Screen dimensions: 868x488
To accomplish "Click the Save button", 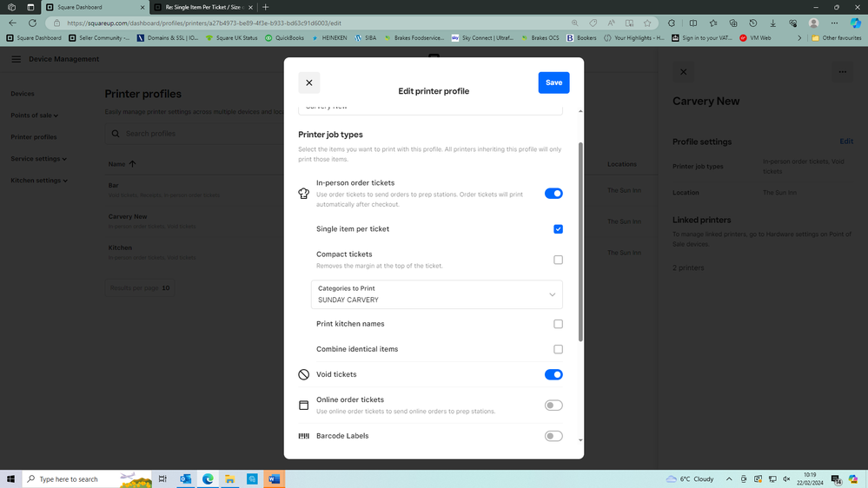I will coord(553,82).
